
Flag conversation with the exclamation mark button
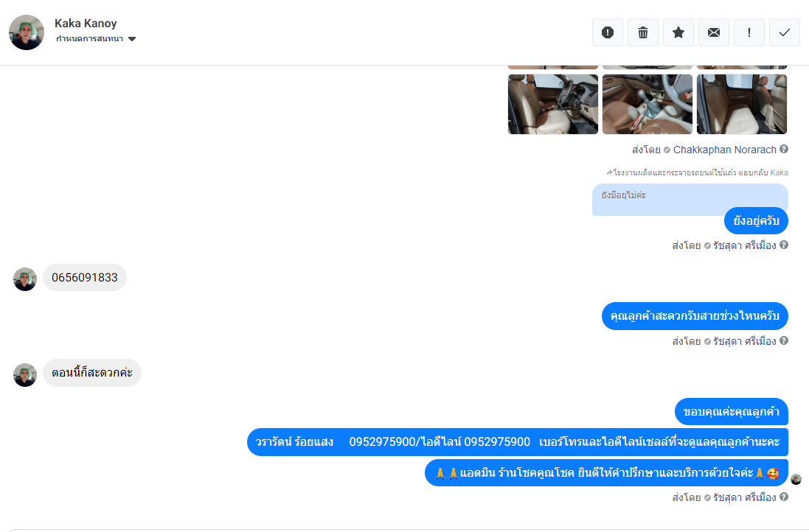[749, 32]
